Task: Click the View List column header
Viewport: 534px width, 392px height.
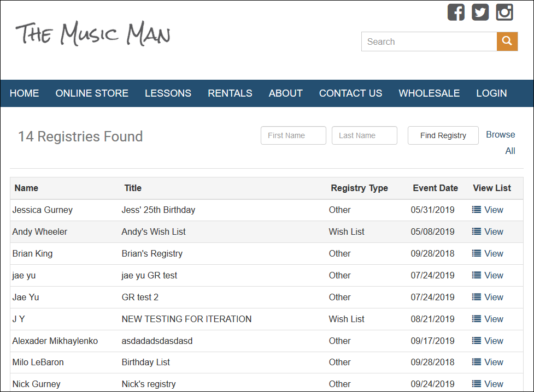Action: pos(492,188)
